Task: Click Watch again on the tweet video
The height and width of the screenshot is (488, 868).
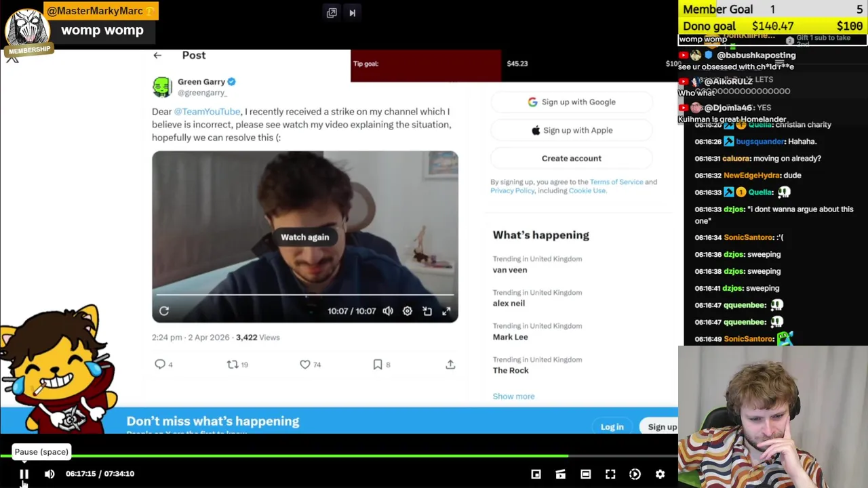Action: [304, 237]
